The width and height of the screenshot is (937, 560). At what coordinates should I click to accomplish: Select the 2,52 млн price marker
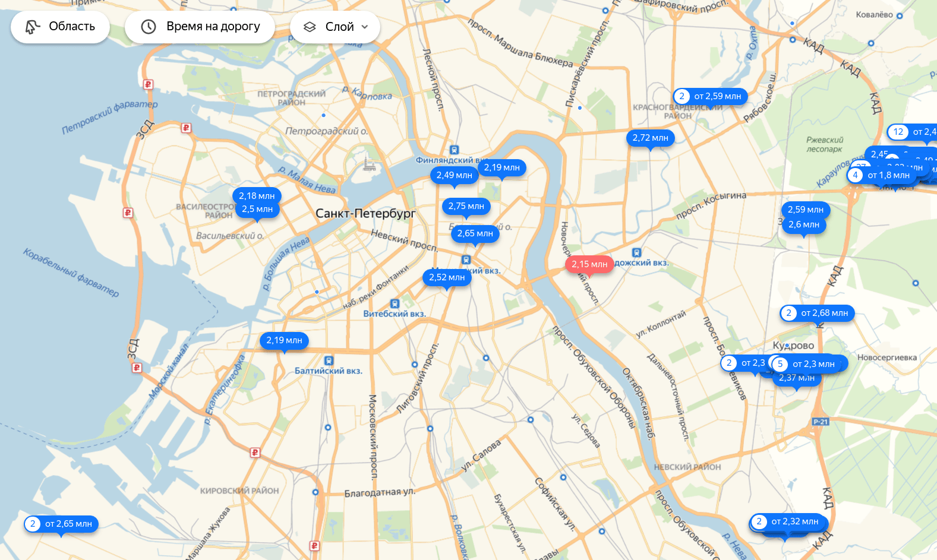point(447,277)
